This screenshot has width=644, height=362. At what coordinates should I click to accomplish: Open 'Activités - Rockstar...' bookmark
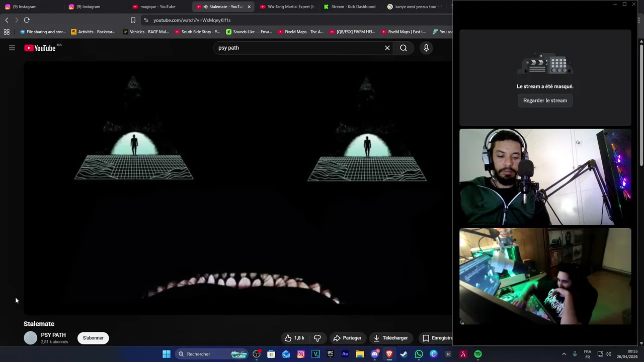coord(93,32)
